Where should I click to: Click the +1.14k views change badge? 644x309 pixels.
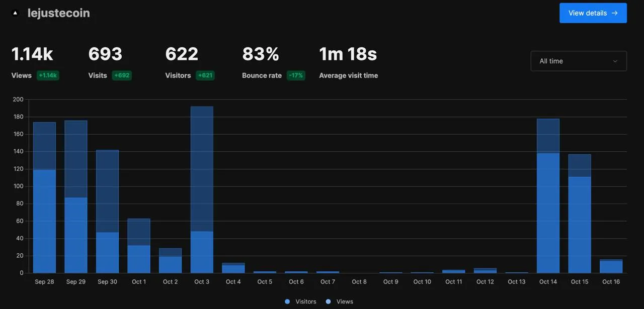pos(48,75)
